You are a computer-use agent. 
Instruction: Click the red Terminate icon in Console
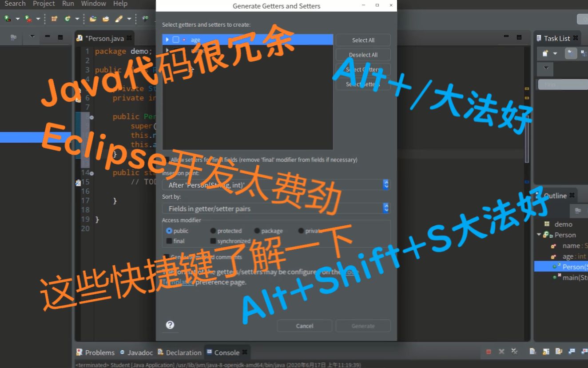click(489, 352)
